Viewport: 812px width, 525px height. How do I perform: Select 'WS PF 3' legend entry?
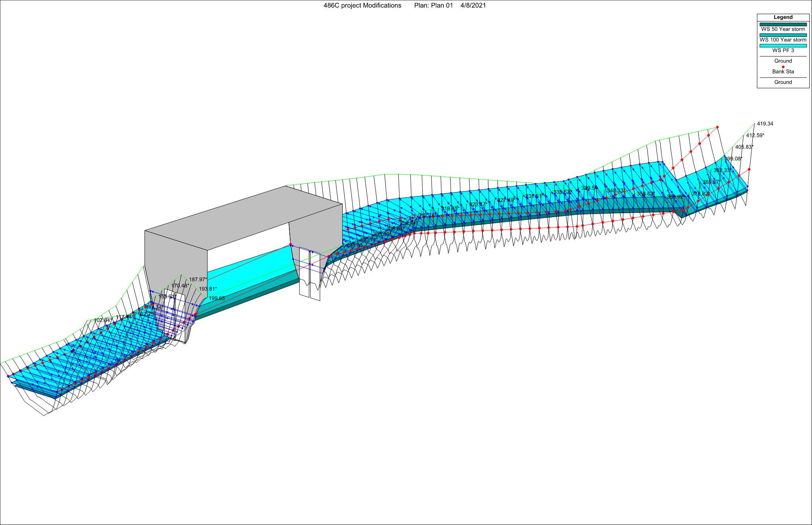783,51
